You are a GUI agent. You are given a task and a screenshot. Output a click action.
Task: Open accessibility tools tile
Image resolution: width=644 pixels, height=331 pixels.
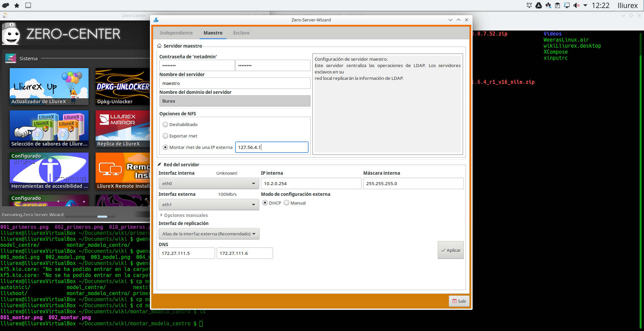(x=49, y=171)
